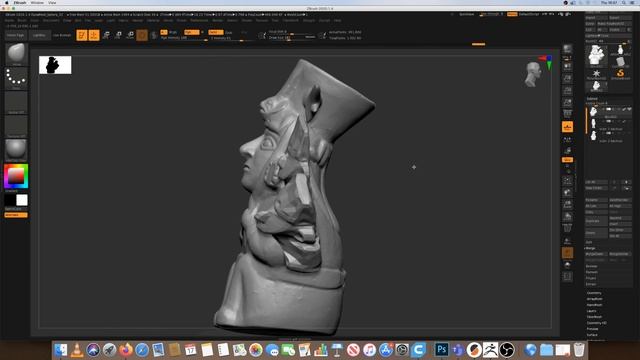Expand the Remesh section
The image size is (640, 360).
591,272
